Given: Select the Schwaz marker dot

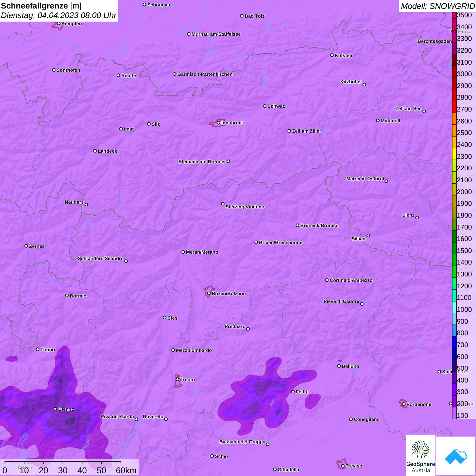Looking at the screenshot, I should 265,106.
